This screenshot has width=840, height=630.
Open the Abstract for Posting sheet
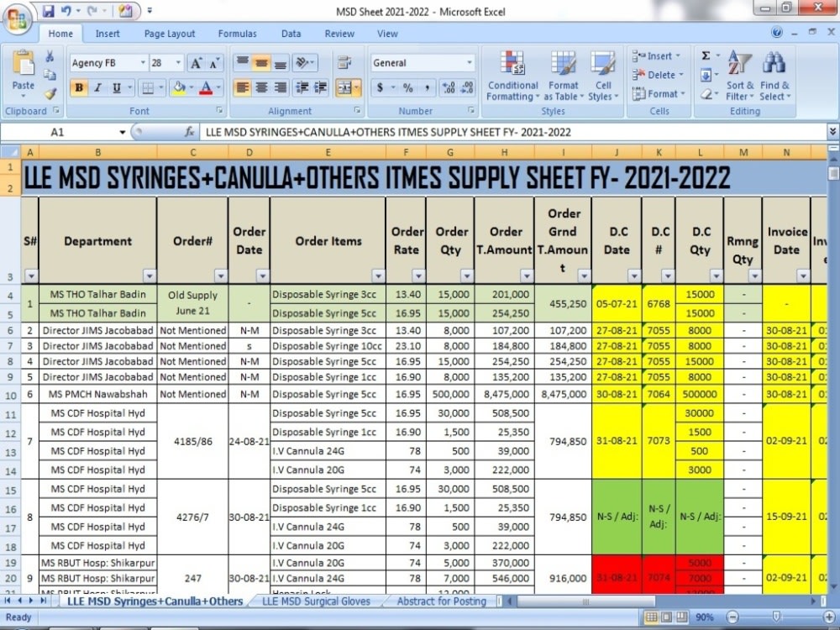pos(442,601)
